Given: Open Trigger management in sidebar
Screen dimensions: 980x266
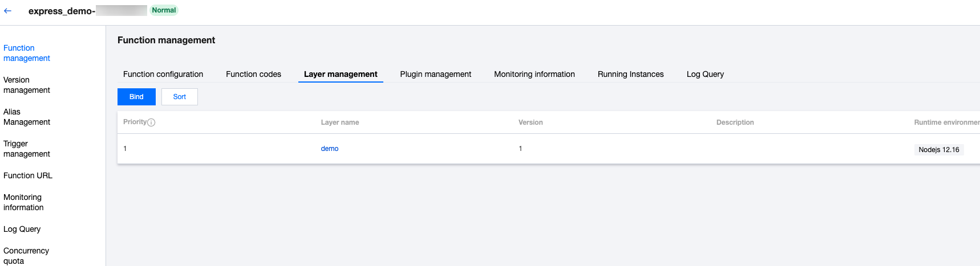Looking at the screenshot, I should pos(27,149).
